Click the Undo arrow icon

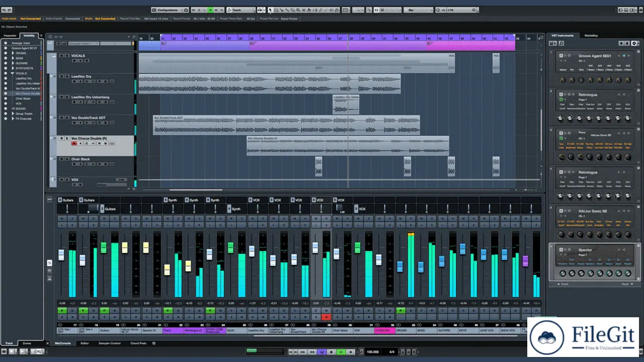(4, 10)
